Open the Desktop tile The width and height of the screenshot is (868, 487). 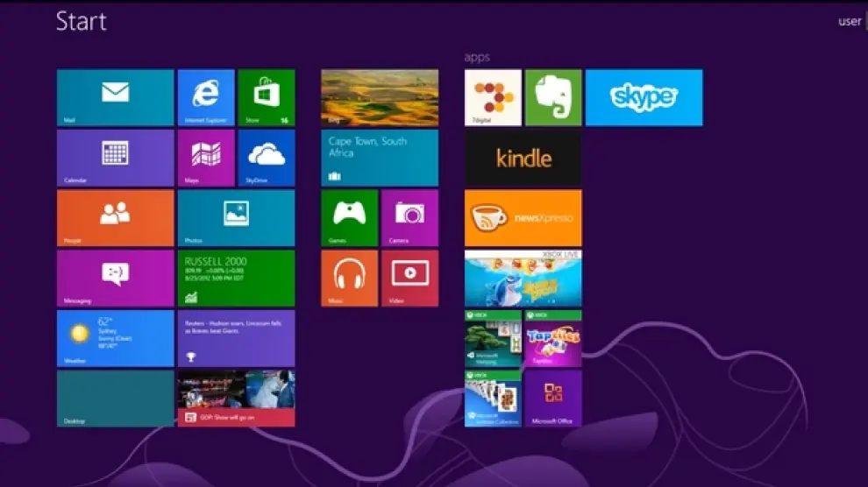coord(115,398)
